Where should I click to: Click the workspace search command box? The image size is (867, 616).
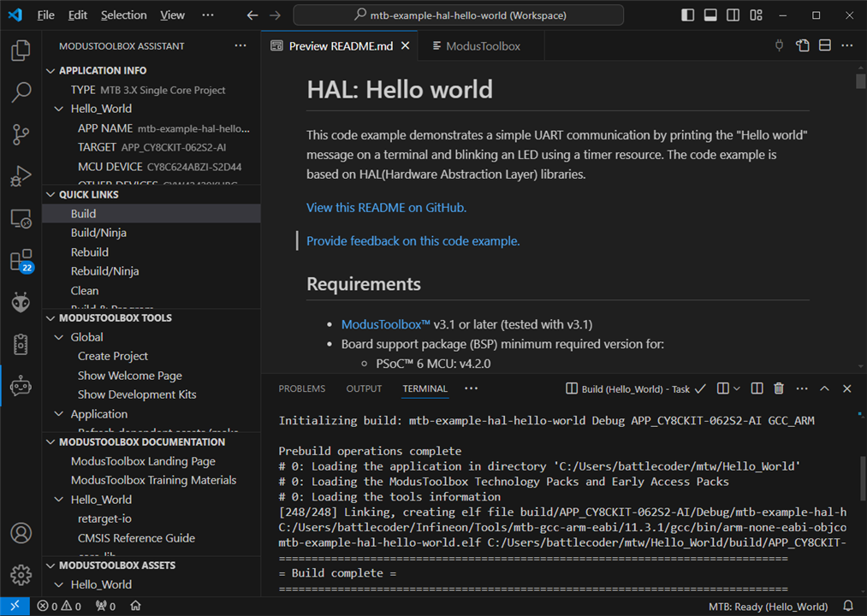(x=458, y=15)
